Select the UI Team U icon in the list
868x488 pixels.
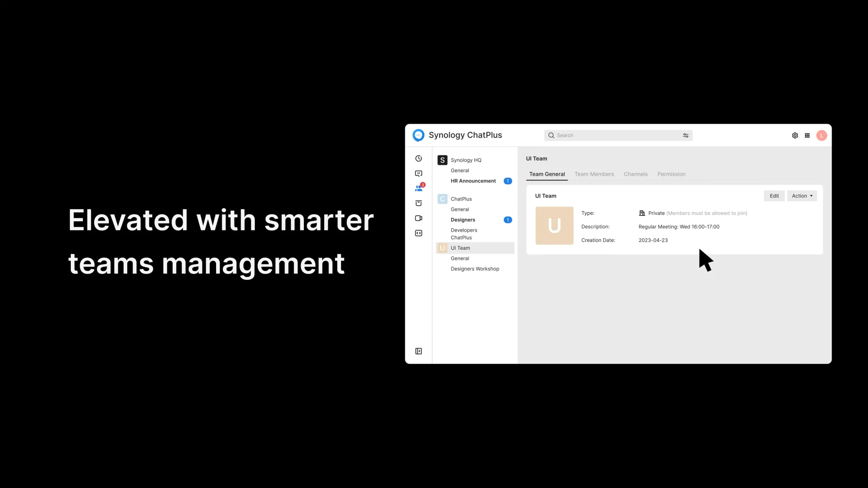(x=442, y=248)
